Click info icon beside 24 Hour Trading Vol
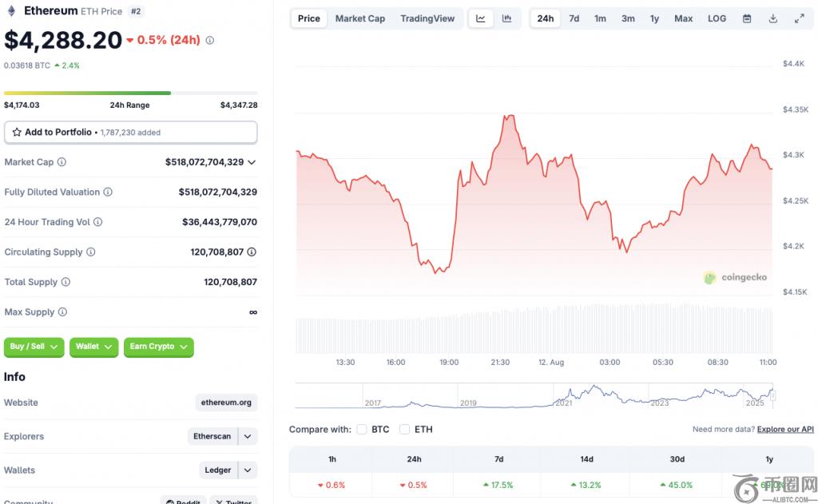818x504 pixels. [97, 222]
